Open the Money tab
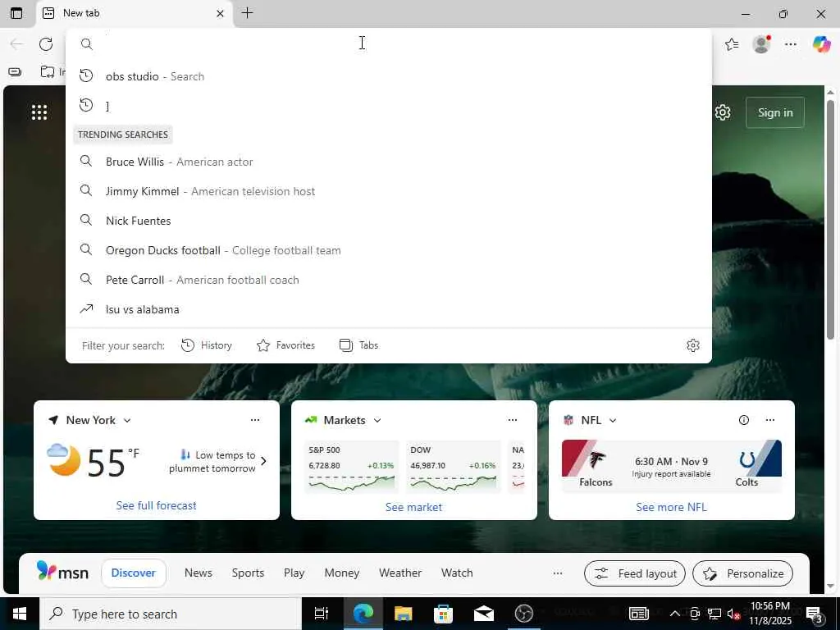The image size is (840, 630). tap(342, 573)
